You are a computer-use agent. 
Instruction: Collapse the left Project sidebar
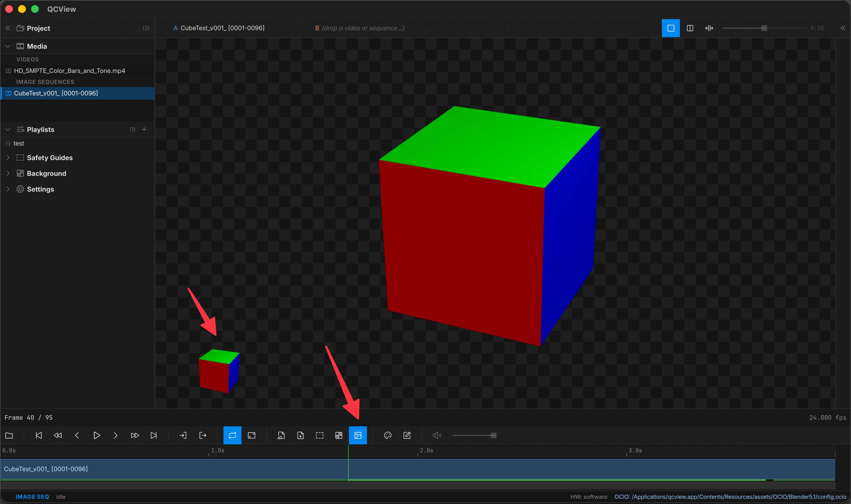tap(8, 28)
